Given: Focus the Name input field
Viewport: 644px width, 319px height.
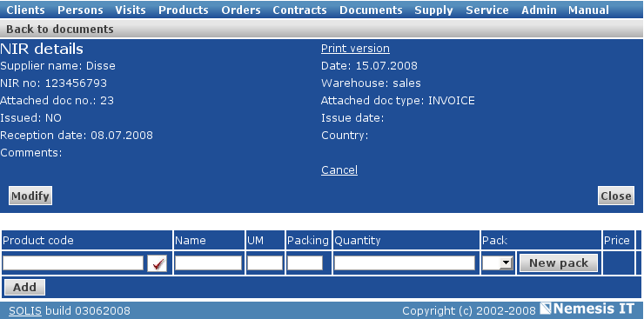Looking at the screenshot, I should (x=208, y=263).
